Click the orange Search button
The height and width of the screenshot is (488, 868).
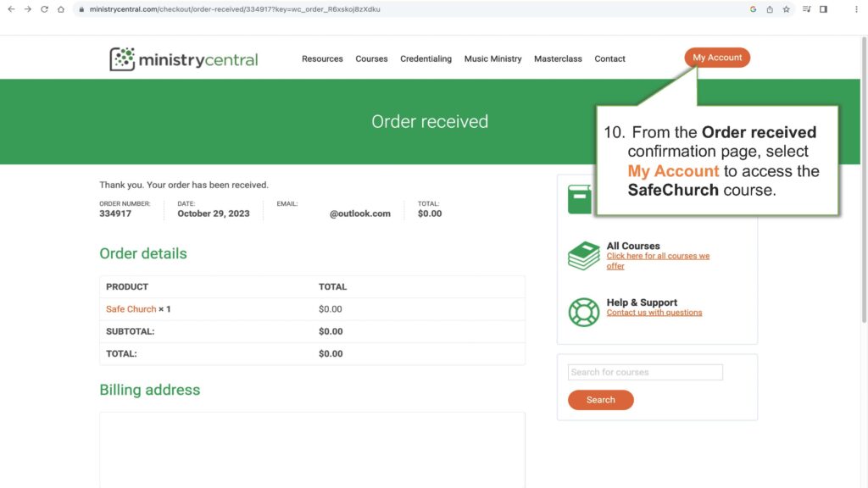(x=601, y=400)
